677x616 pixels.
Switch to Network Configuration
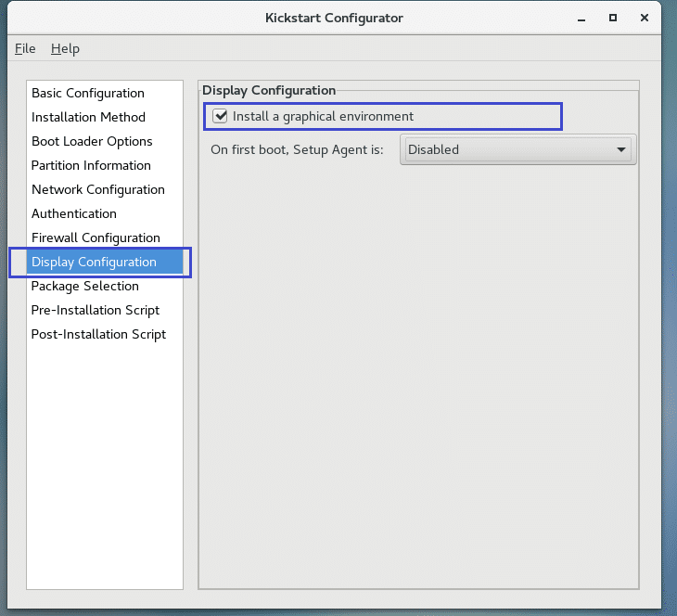[x=97, y=189]
